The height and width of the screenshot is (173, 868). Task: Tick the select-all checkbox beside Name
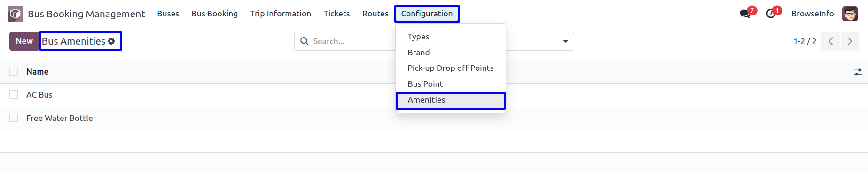[x=14, y=72]
